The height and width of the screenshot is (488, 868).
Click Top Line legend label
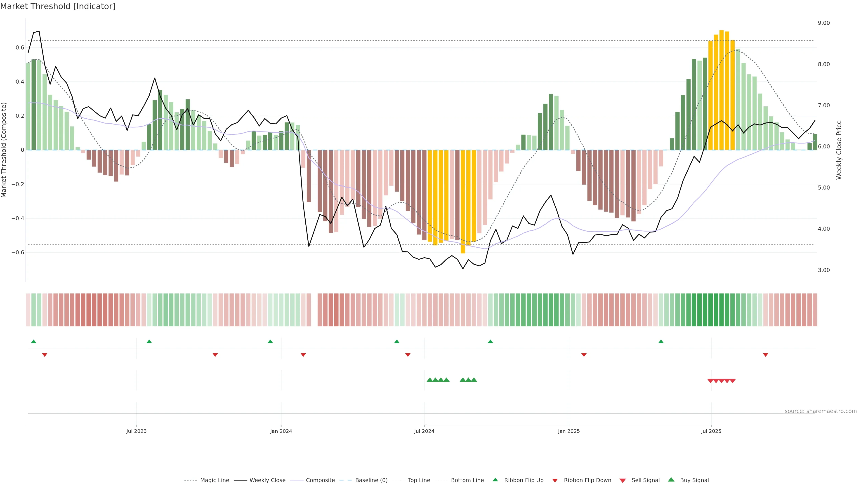click(419, 480)
